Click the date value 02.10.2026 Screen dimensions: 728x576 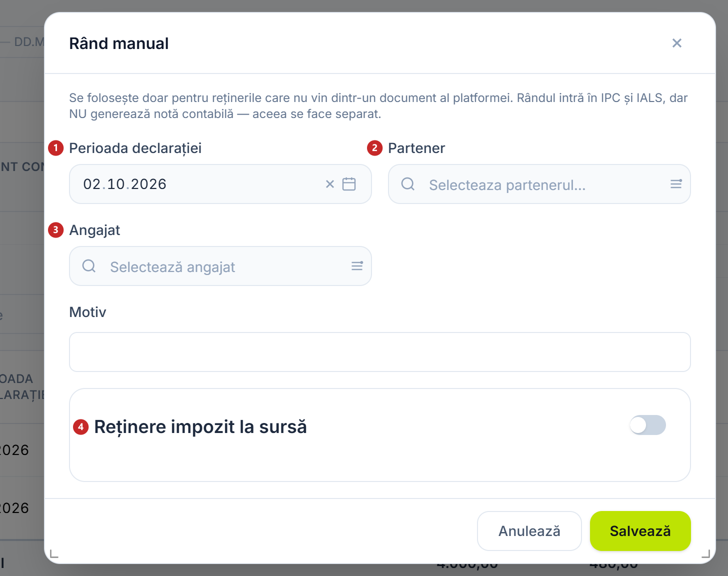pos(125,184)
